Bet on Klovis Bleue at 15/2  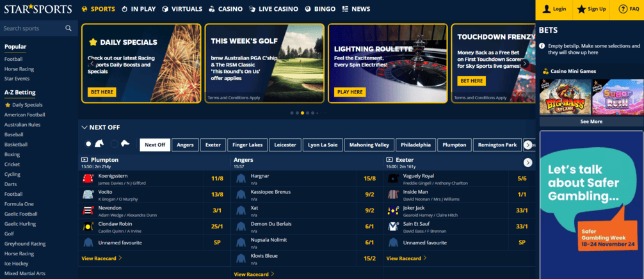pos(369,259)
